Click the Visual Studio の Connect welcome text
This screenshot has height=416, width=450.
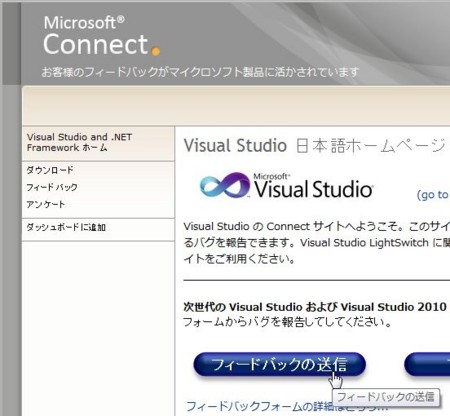click(x=316, y=243)
